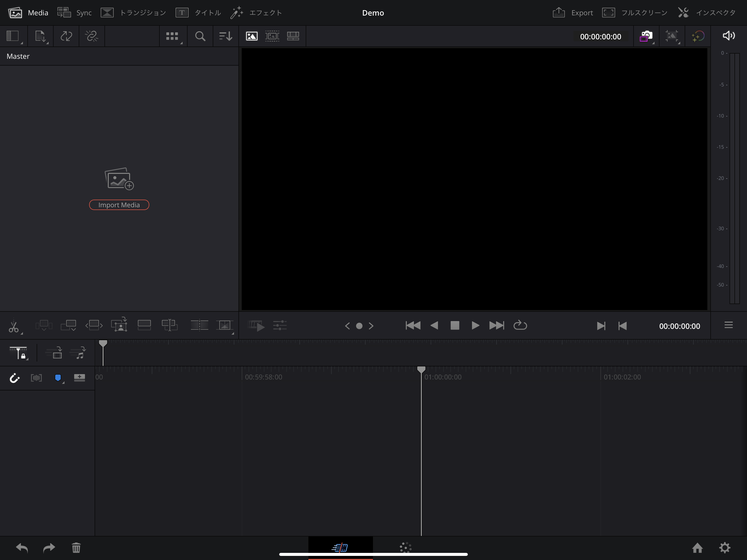Toggle the lock playhead timeline option
This screenshot has height=560, width=747.
click(19, 353)
